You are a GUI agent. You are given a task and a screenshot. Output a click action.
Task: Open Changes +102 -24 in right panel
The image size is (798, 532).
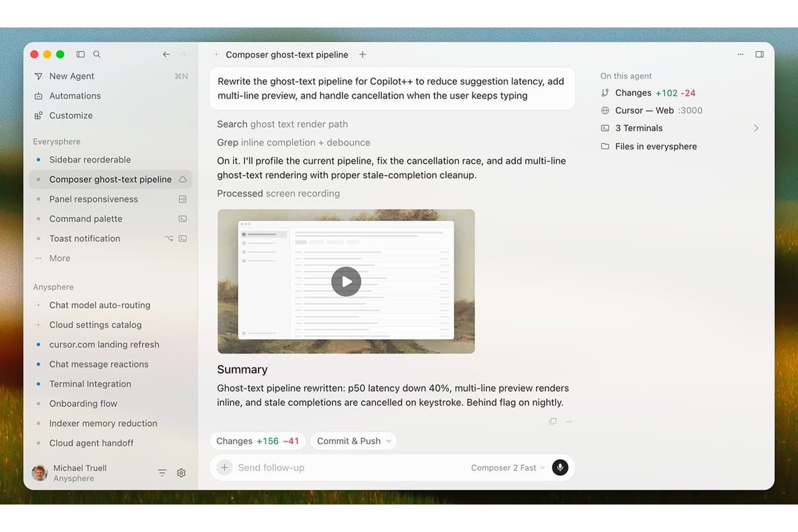coord(648,93)
